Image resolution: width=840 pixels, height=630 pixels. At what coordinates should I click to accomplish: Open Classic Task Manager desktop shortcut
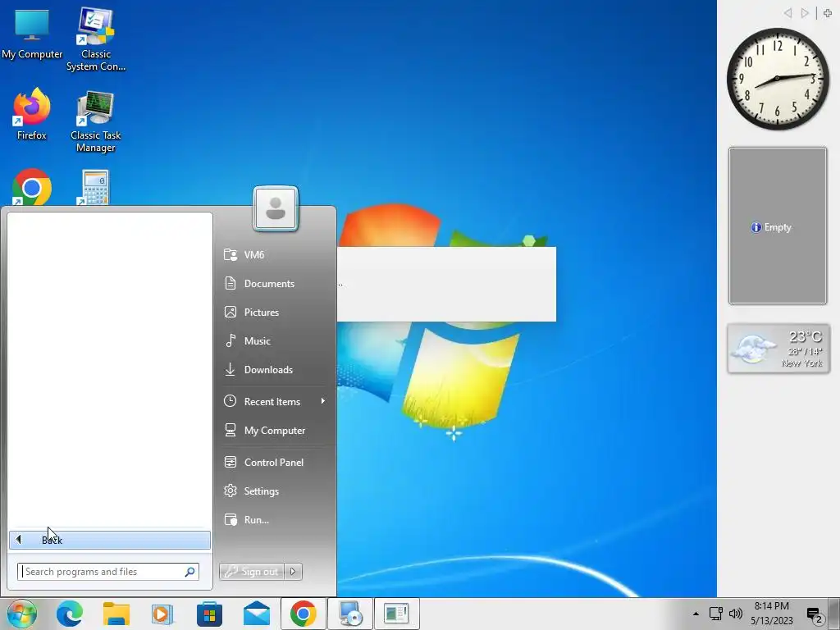coord(95,121)
